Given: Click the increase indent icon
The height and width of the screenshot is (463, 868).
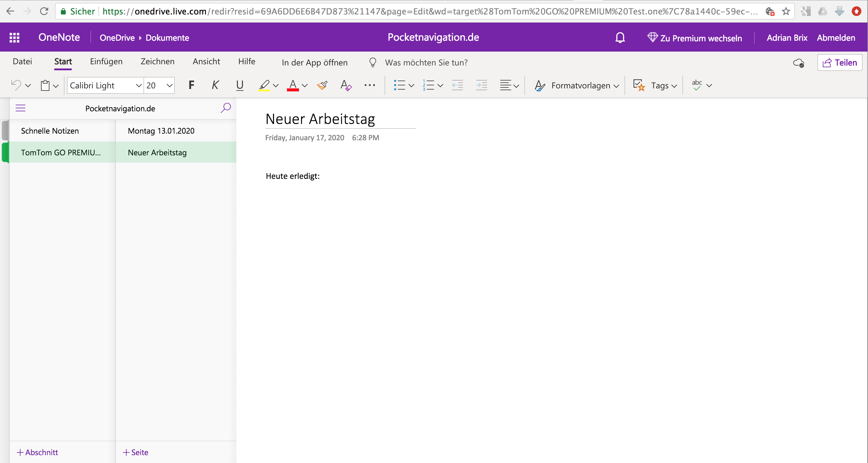Looking at the screenshot, I should 482,85.
